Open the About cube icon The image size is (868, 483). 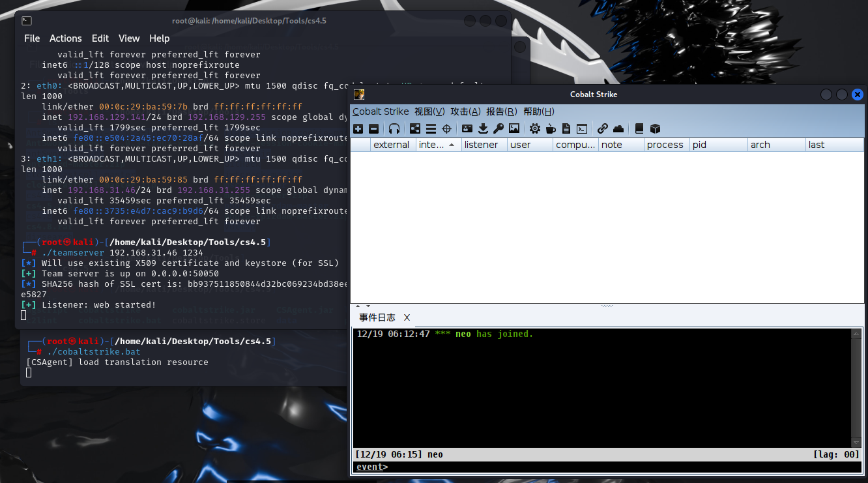[x=655, y=129]
